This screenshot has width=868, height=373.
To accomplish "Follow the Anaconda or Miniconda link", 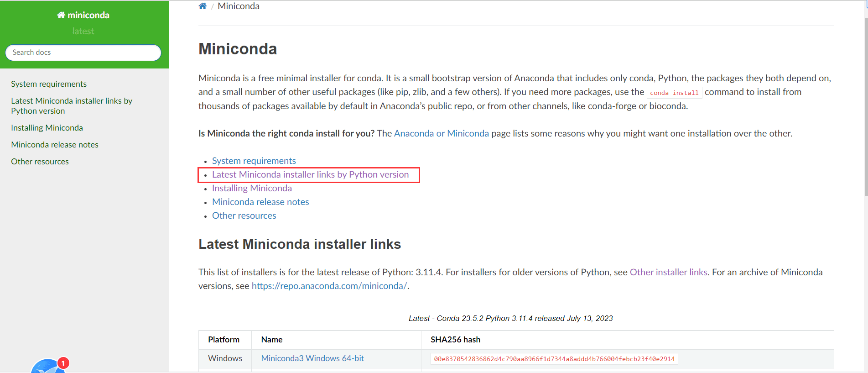I will pos(442,133).
